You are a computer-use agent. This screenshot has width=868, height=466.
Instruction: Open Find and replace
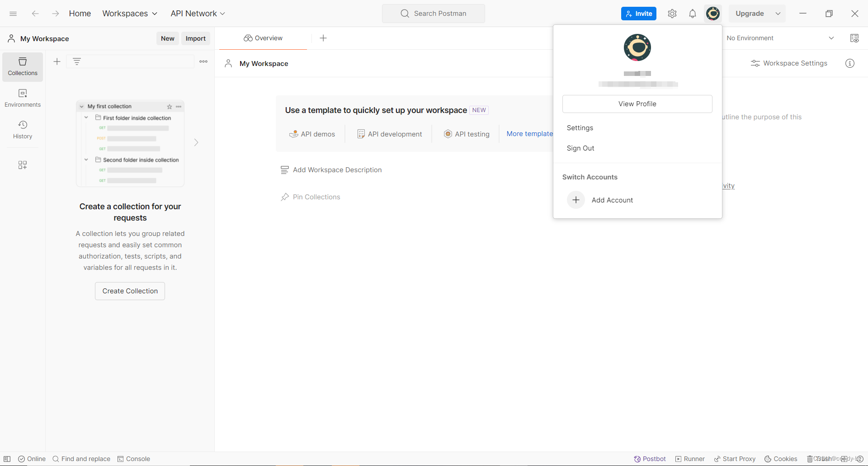(81, 459)
